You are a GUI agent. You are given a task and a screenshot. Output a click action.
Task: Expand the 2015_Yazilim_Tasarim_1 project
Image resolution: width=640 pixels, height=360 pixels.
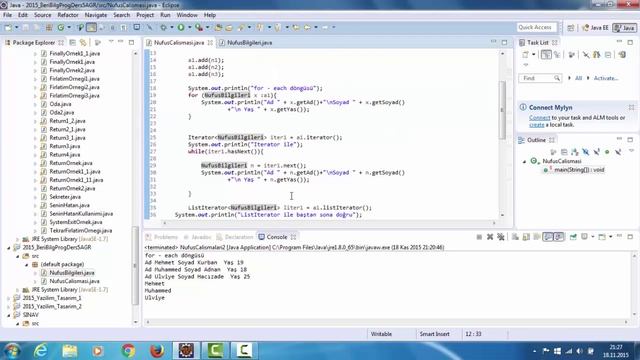click(9, 298)
